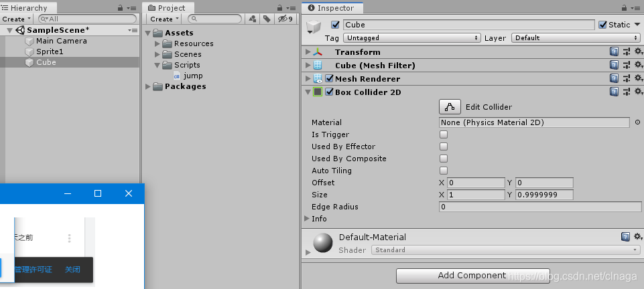
Task: Disable the Mesh Renderer component checkbox
Action: [x=329, y=78]
